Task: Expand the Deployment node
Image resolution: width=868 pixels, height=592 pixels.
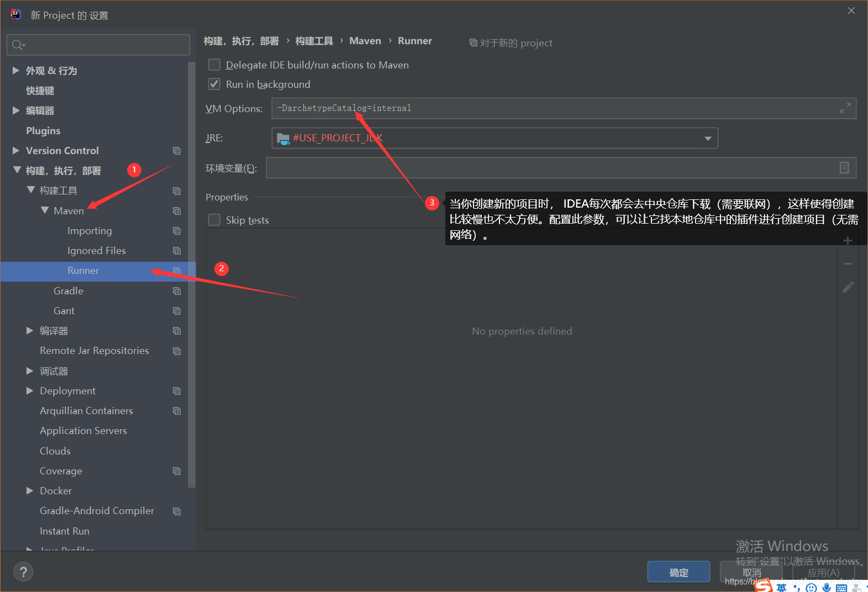Action: coord(30,390)
